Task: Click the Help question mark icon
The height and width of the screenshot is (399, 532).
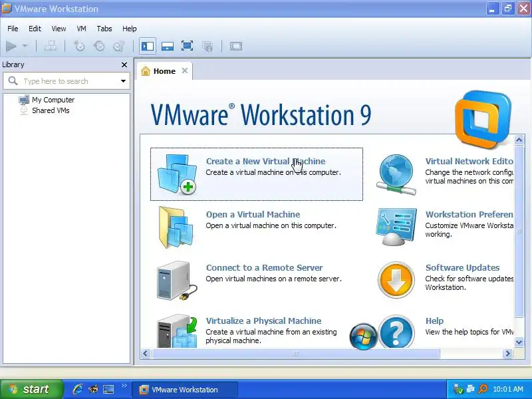Action: [396, 332]
